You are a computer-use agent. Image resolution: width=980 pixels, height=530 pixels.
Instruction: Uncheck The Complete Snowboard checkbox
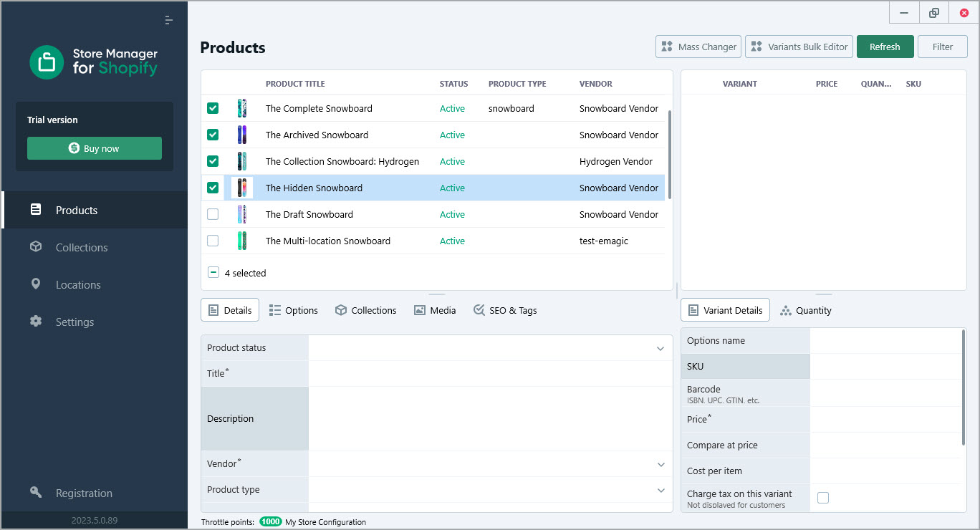[213, 108]
